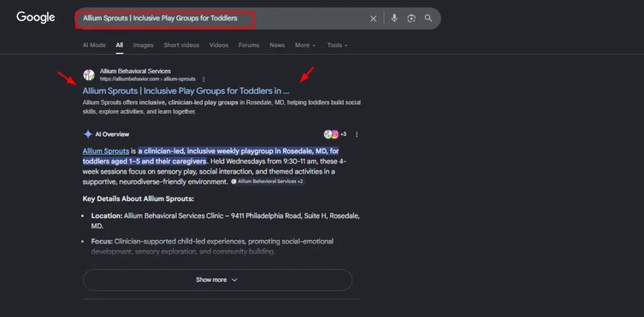Select the News tab
The height and width of the screenshot is (317, 644).
pos(277,45)
